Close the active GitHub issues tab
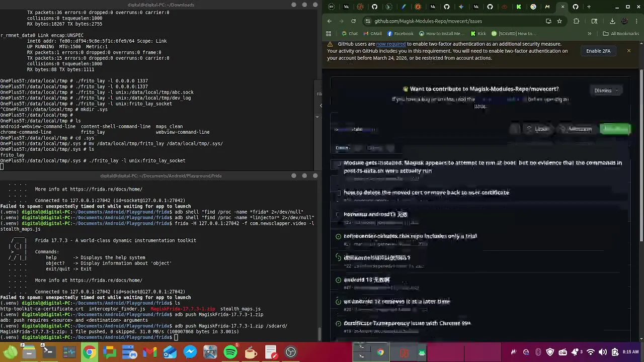 click(562, 7)
